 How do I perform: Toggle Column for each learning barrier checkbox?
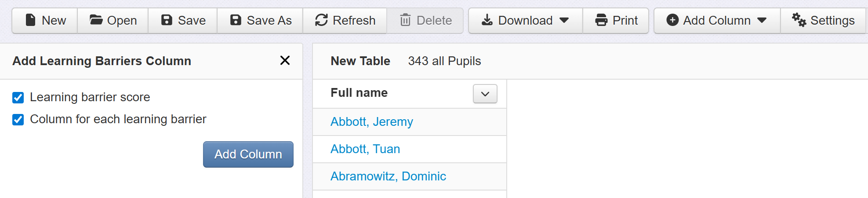tap(18, 119)
